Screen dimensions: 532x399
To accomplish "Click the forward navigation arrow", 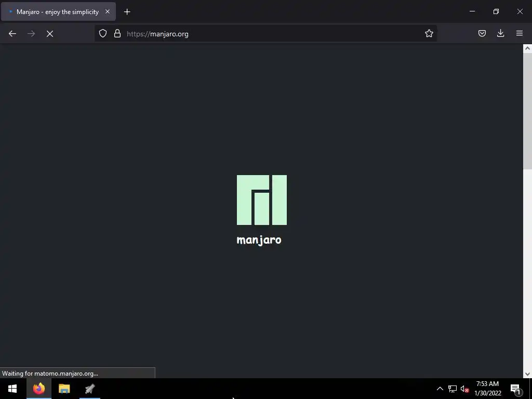I will point(31,34).
